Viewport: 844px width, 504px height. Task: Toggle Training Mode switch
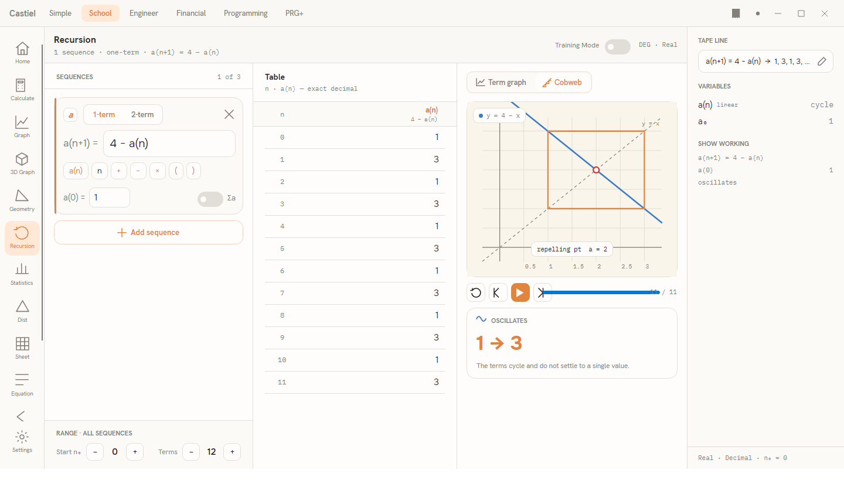618,47
